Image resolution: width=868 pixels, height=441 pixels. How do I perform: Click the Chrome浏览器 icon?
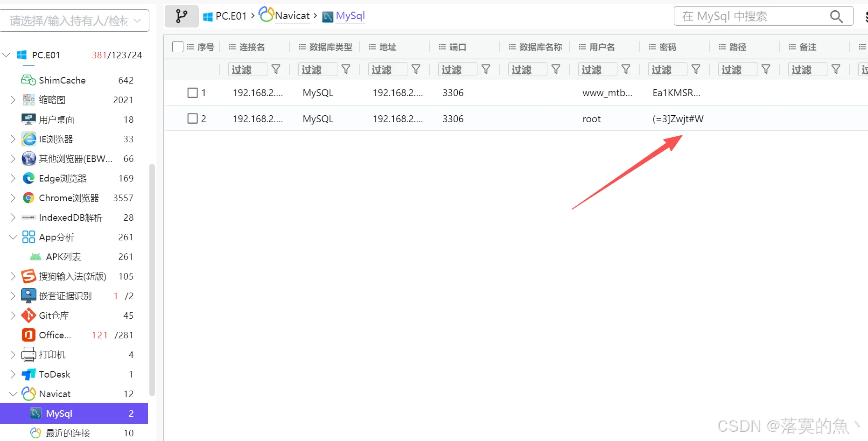coord(29,198)
